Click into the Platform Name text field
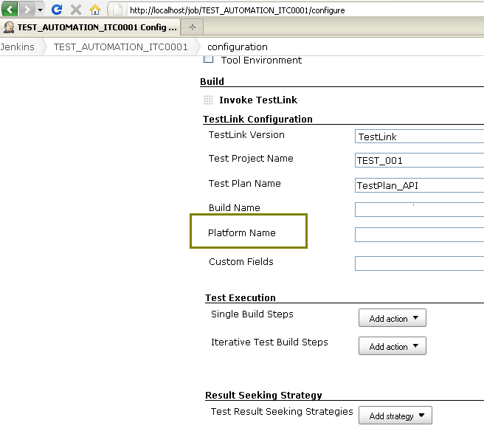Screen dimensions: 484x448 point(419,235)
